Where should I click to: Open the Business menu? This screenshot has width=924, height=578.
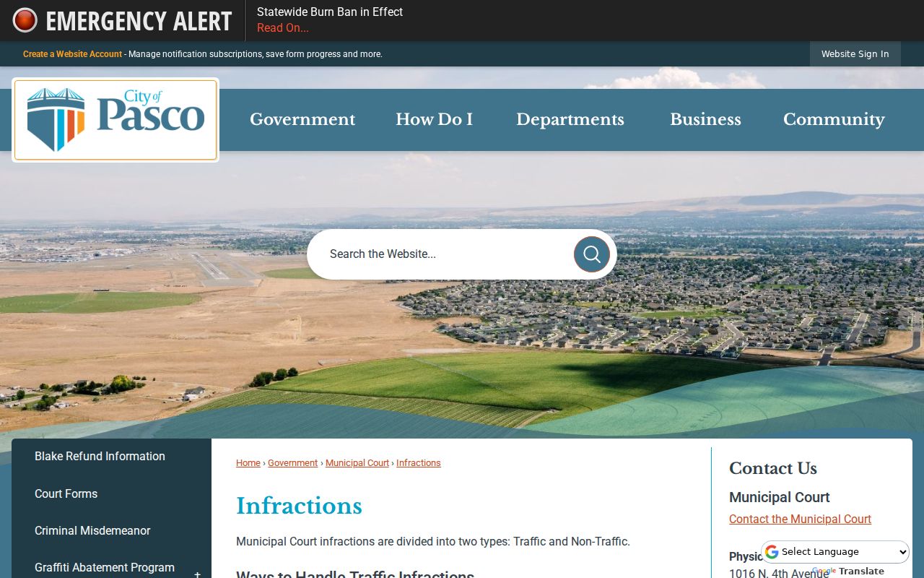pos(705,120)
